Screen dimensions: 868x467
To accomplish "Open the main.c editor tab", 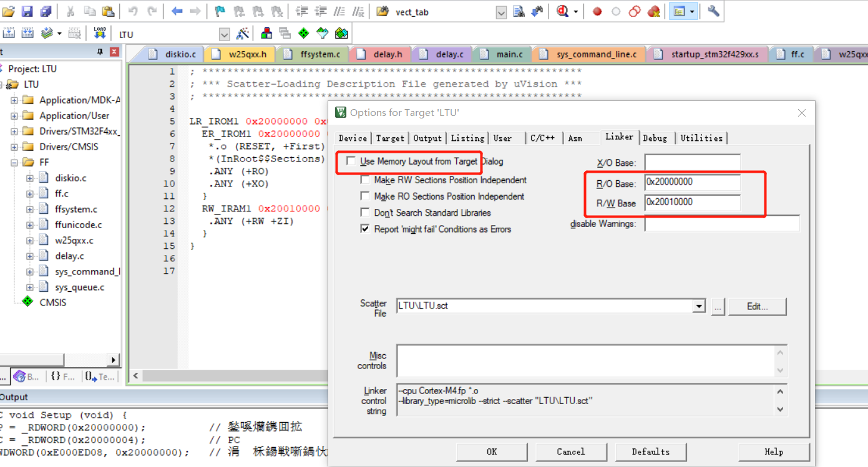I will click(502, 54).
